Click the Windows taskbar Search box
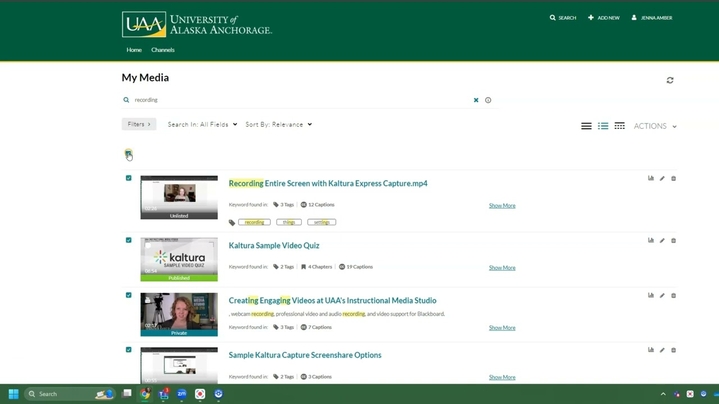 coord(69,394)
